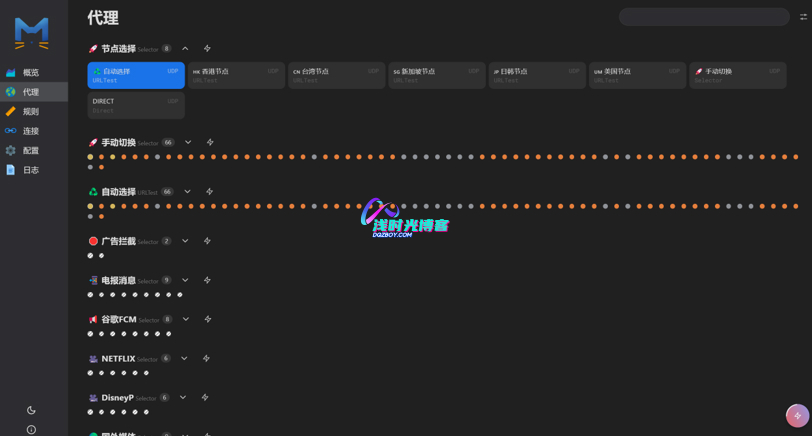Viewport: 812px width, 436px height.
Task: Click lightning test icon beside 手动切换
Action: (x=209, y=142)
